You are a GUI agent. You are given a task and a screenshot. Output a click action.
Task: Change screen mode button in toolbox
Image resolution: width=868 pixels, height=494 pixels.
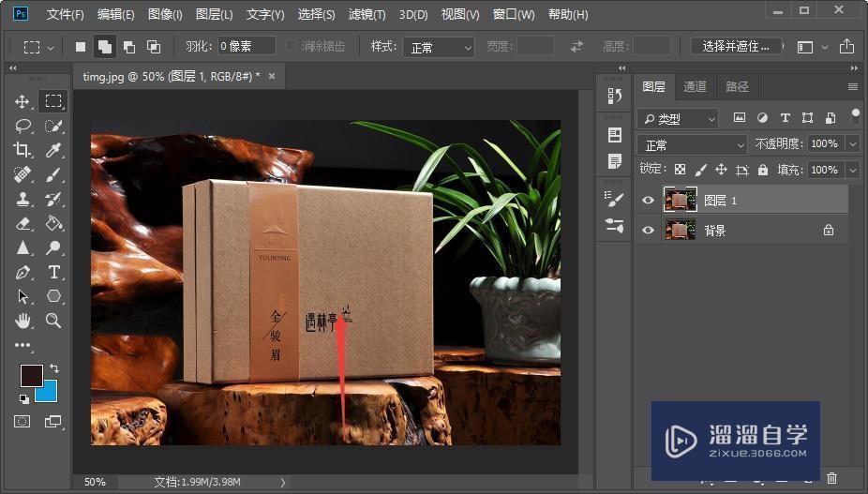tap(53, 422)
